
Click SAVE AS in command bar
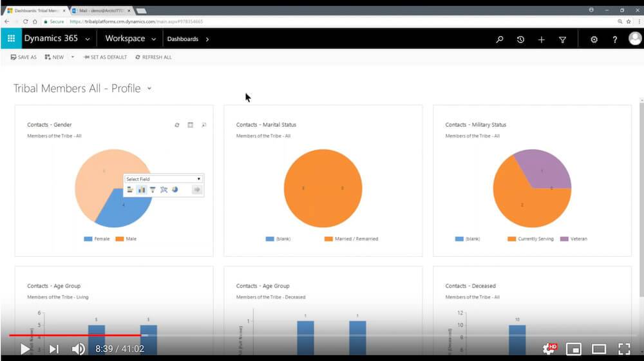click(x=23, y=57)
